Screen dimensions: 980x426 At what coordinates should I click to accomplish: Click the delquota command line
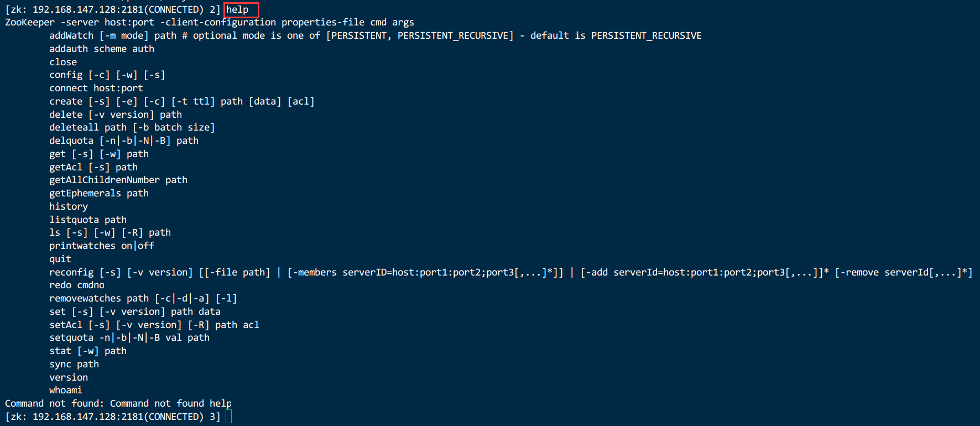pos(124,141)
